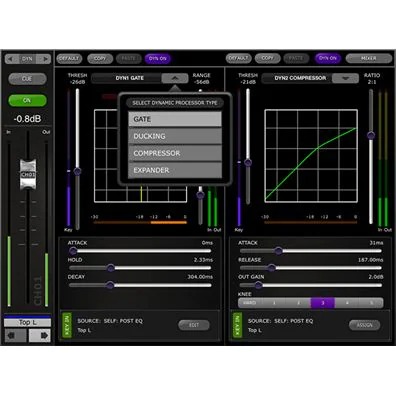Click the Top L channel name field
This screenshot has height=396, width=396.
pos(27,322)
